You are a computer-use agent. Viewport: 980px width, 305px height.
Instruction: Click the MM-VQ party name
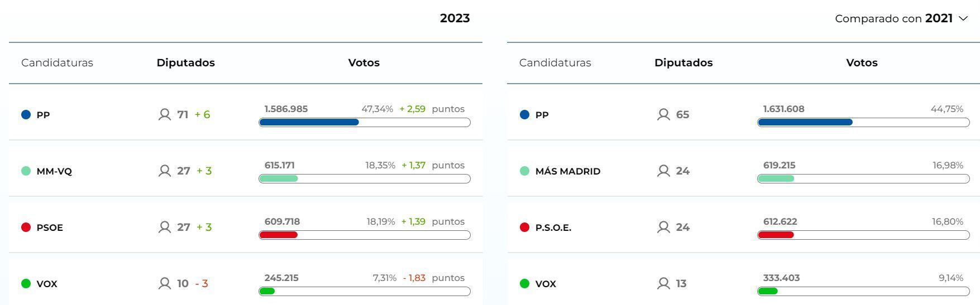[54, 171]
